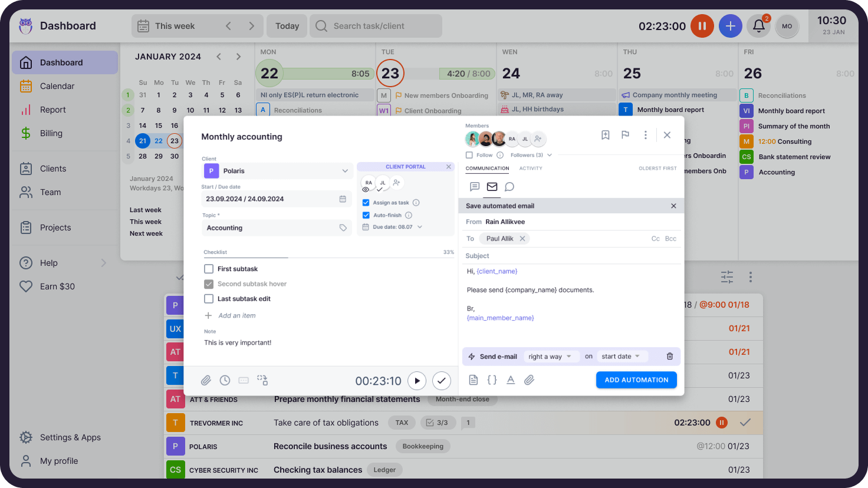This screenshot has width=868, height=488.
Task: Click Add an item in checklist
Action: point(236,316)
